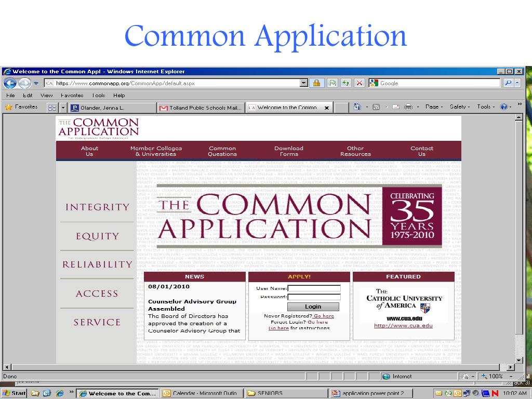
Task: Click the magnifying glass search icon
Action: (x=508, y=83)
